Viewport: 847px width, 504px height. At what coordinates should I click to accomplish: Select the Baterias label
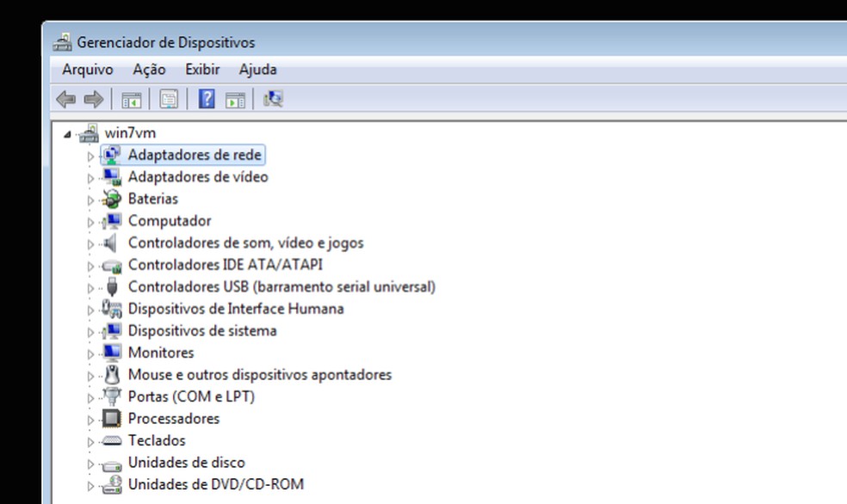click(x=153, y=200)
